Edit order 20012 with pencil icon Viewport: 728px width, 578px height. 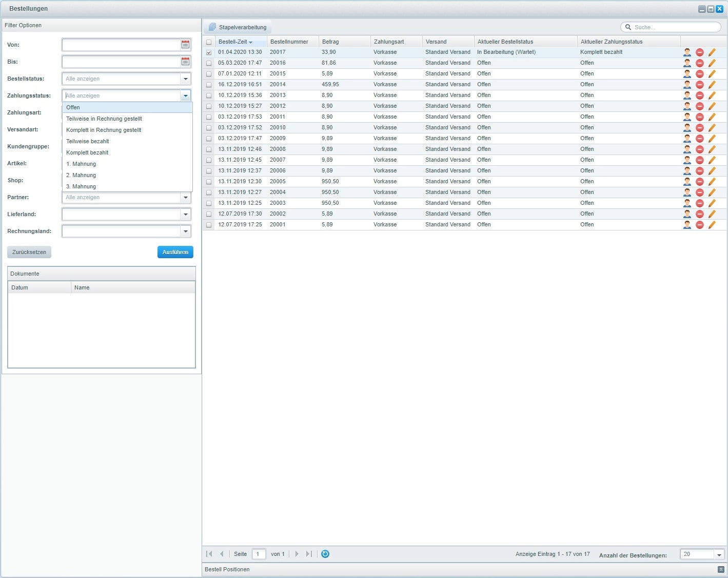(712, 106)
